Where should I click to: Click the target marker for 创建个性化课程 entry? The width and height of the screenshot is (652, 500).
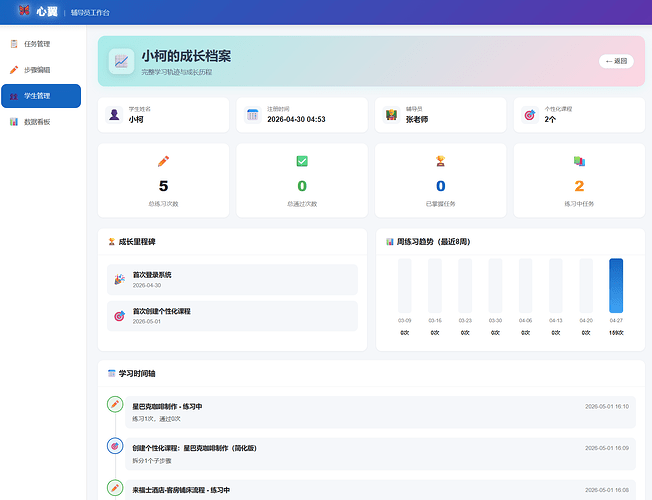[x=115, y=446]
